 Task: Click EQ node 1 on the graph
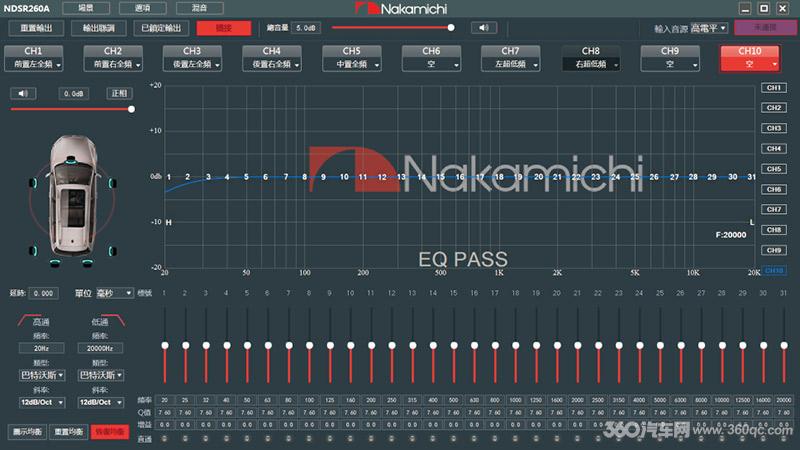click(169, 177)
